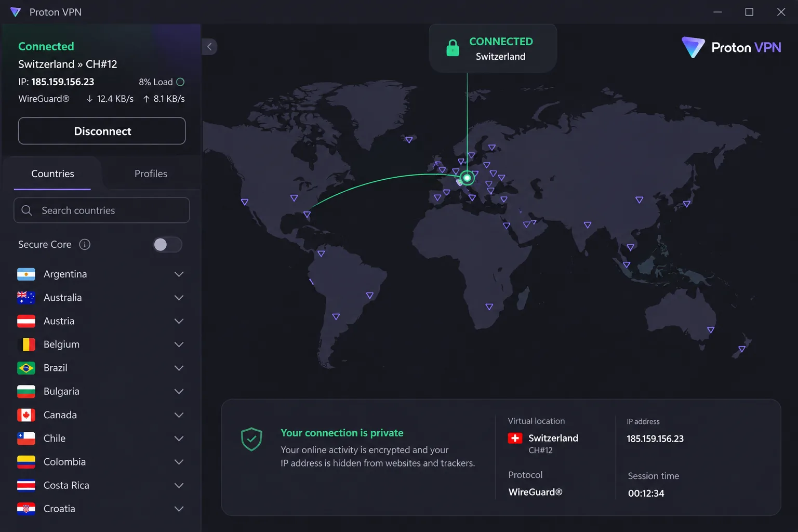Click the server load circle indicator
The width and height of the screenshot is (798, 532).
[x=180, y=82]
